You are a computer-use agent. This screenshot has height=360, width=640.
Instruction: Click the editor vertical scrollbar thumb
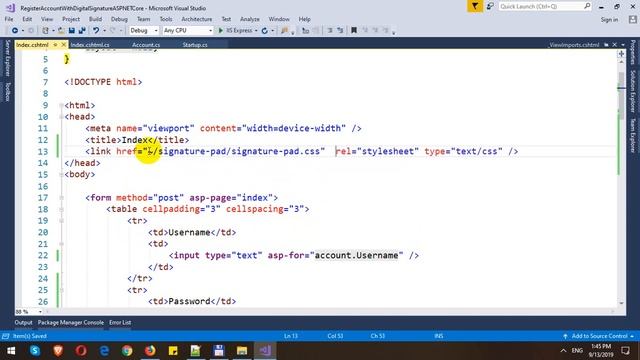(621, 96)
